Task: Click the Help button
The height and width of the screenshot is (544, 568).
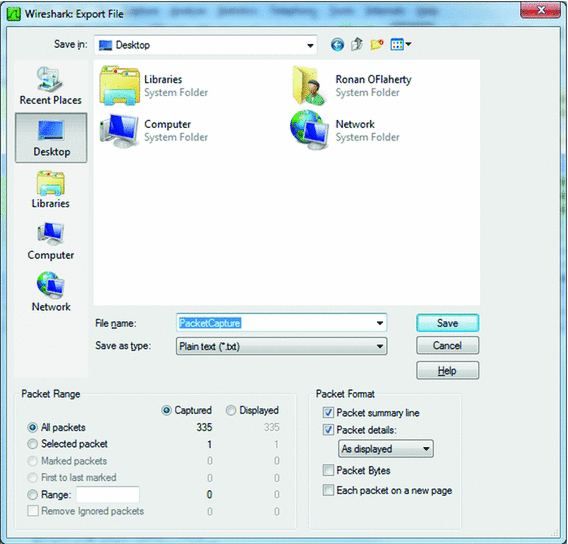Action: [x=447, y=371]
